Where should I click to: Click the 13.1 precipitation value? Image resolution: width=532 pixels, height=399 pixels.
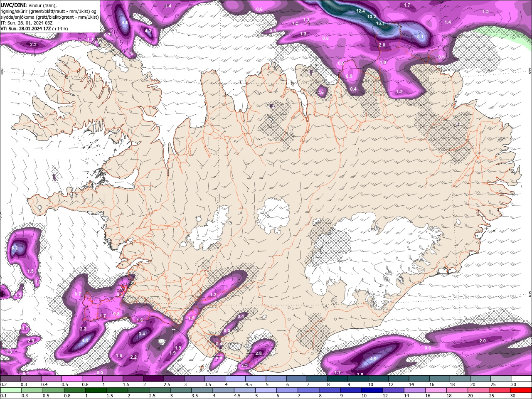(380, 23)
